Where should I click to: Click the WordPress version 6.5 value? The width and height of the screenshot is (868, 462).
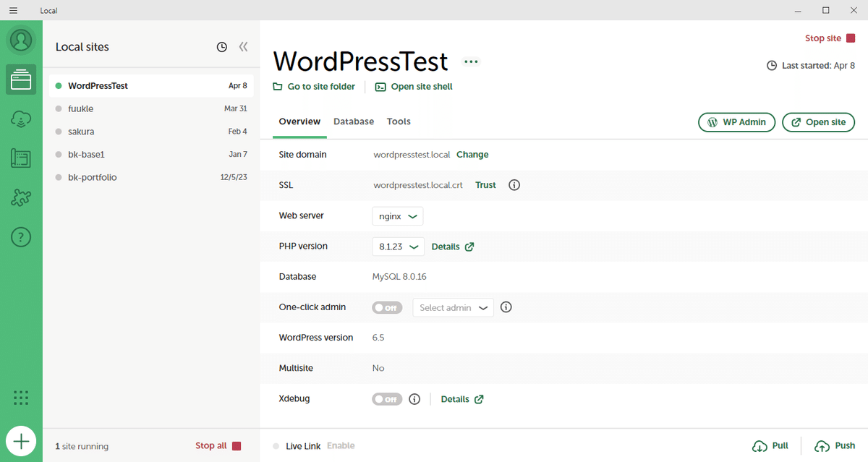click(x=378, y=338)
